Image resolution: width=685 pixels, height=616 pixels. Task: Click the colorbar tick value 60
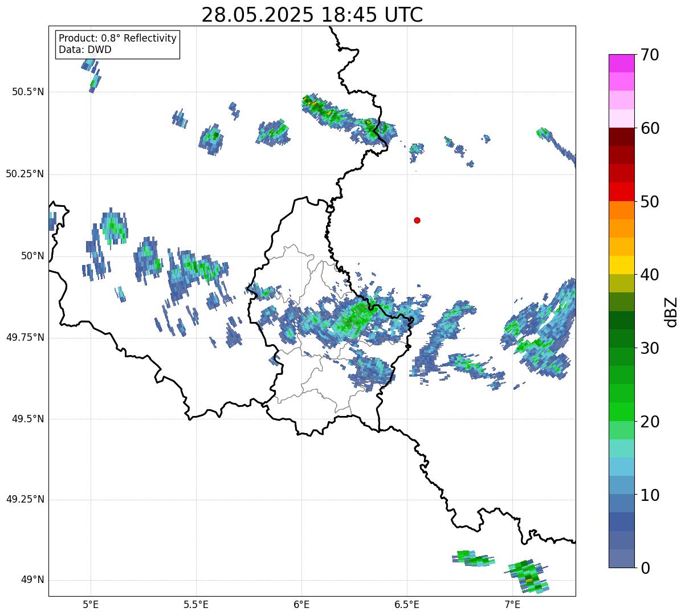point(650,128)
